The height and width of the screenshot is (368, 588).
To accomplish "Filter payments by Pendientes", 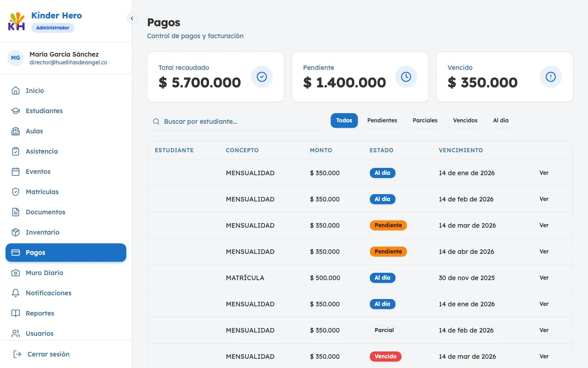I will [x=382, y=121].
